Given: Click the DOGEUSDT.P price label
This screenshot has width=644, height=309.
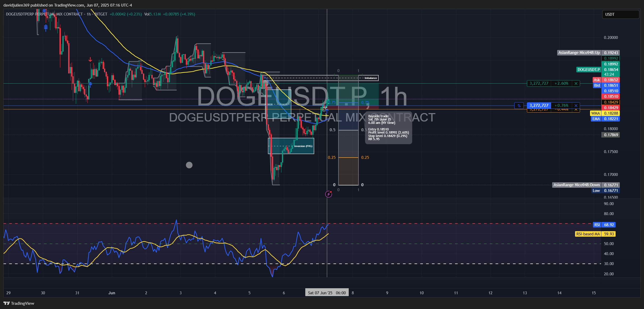Looking at the screenshot, I should 588,70.
